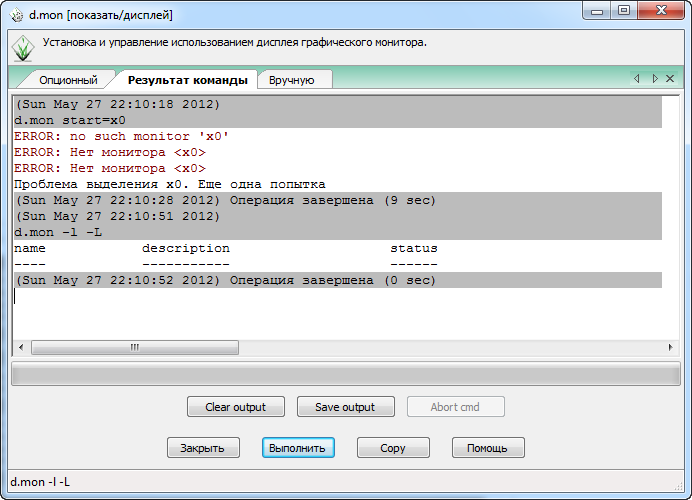Click the left arrow in the tab strip
This screenshot has height=500, width=692.
coord(636,79)
